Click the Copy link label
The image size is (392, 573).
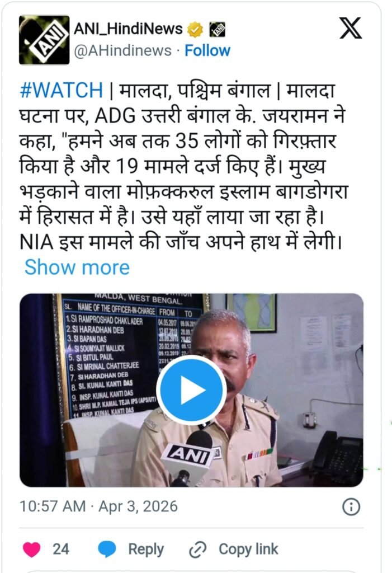click(248, 549)
